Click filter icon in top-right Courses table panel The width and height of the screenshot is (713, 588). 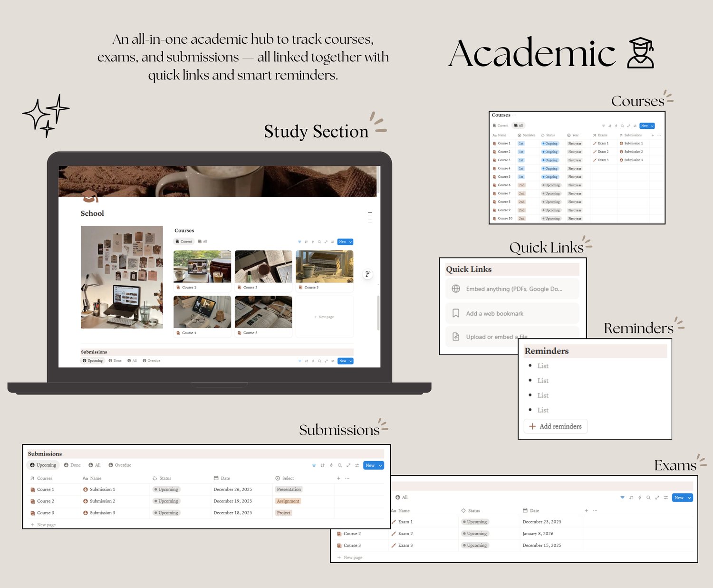[604, 126]
